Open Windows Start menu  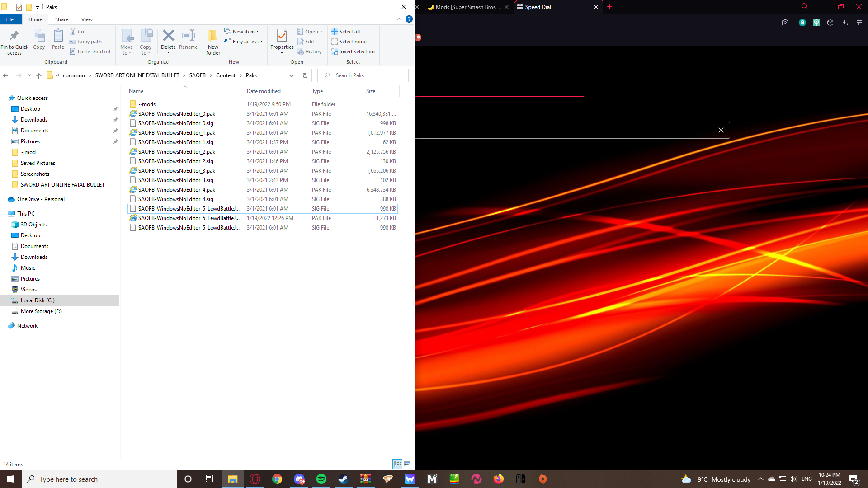click(11, 479)
